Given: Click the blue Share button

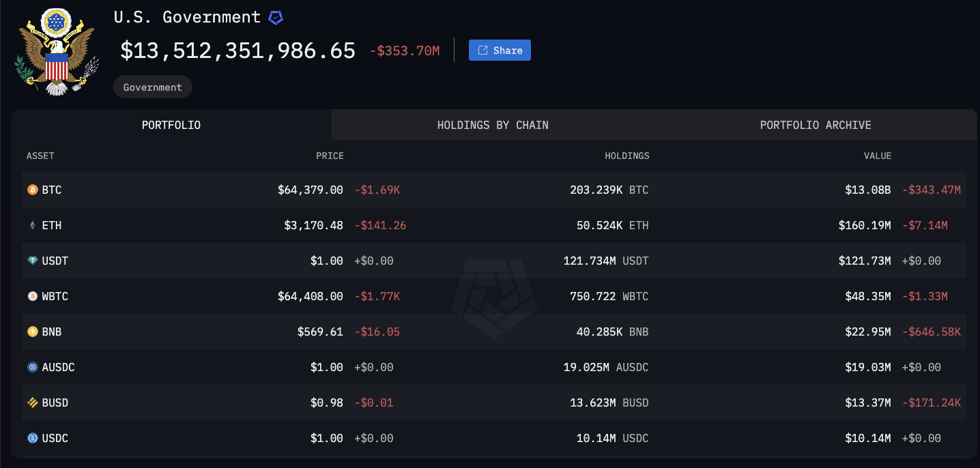Looking at the screenshot, I should (500, 50).
